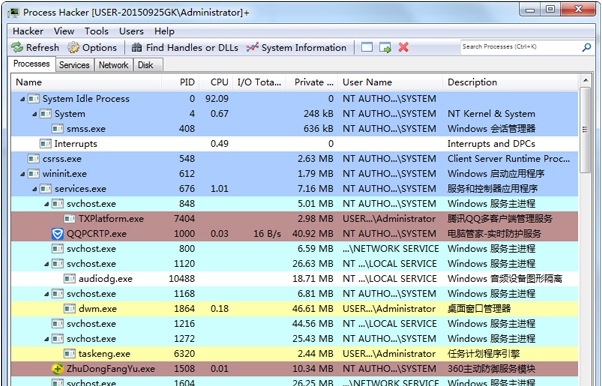This screenshot has width=602, height=386.
Task: Sort by the CPU column header
Action: [215, 82]
